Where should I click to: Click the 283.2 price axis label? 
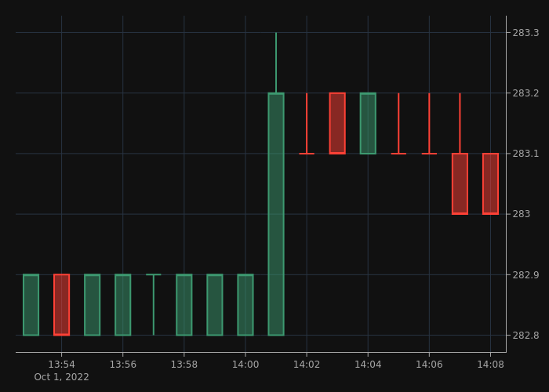coord(526,93)
